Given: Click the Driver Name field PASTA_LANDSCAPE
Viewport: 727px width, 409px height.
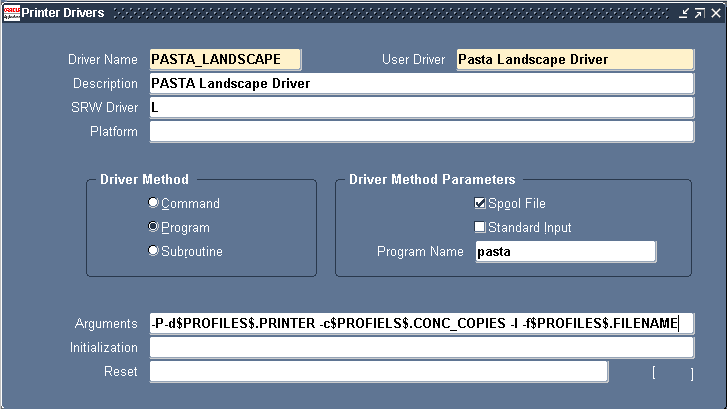Looking at the screenshot, I should point(224,59).
